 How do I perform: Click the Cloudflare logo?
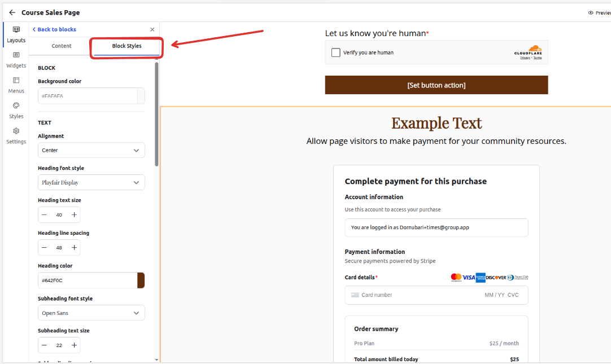(x=529, y=50)
